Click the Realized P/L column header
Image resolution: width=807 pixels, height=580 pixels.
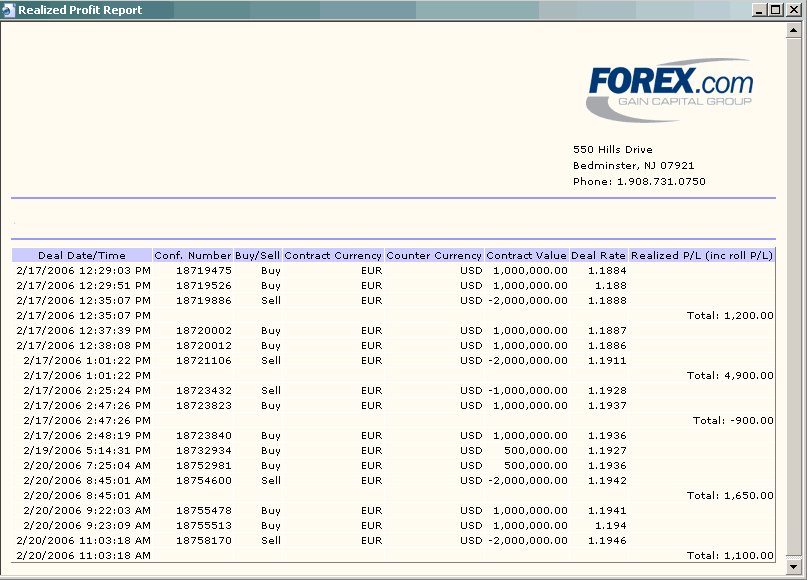click(x=702, y=255)
